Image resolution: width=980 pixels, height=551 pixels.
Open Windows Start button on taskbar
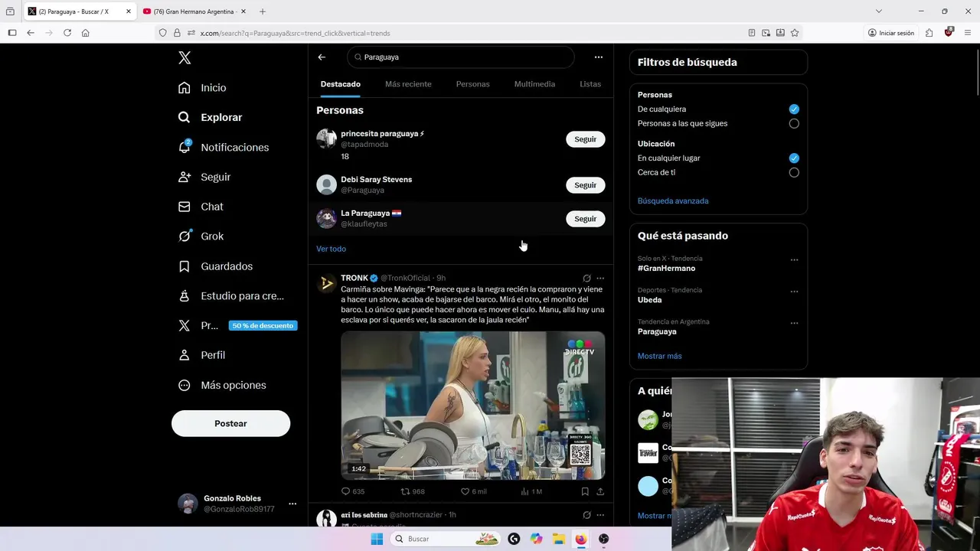(x=377, y=539)
